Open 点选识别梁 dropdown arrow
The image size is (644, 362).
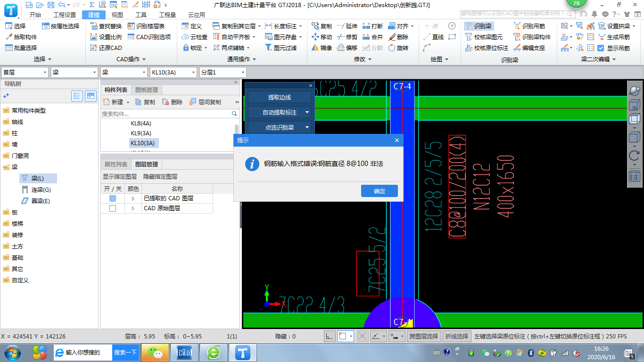pyautogui.click(x=307, y=127)
